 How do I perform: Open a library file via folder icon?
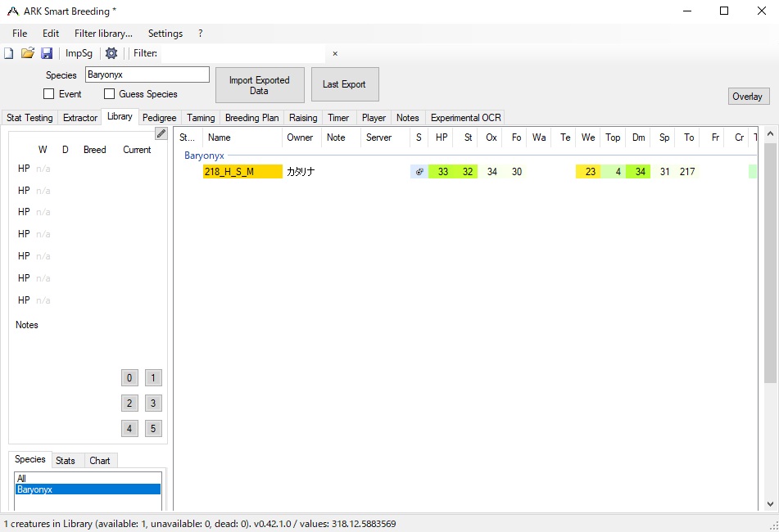click(x=28, y=53)
